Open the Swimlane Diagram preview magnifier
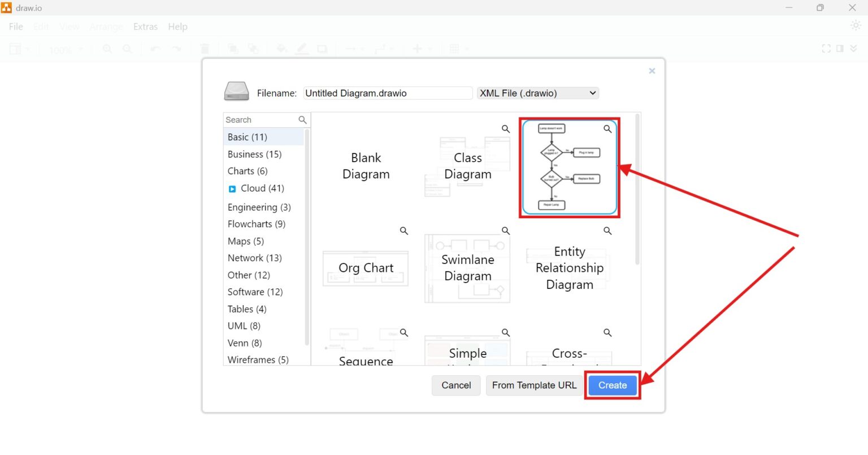 (505, 230)
